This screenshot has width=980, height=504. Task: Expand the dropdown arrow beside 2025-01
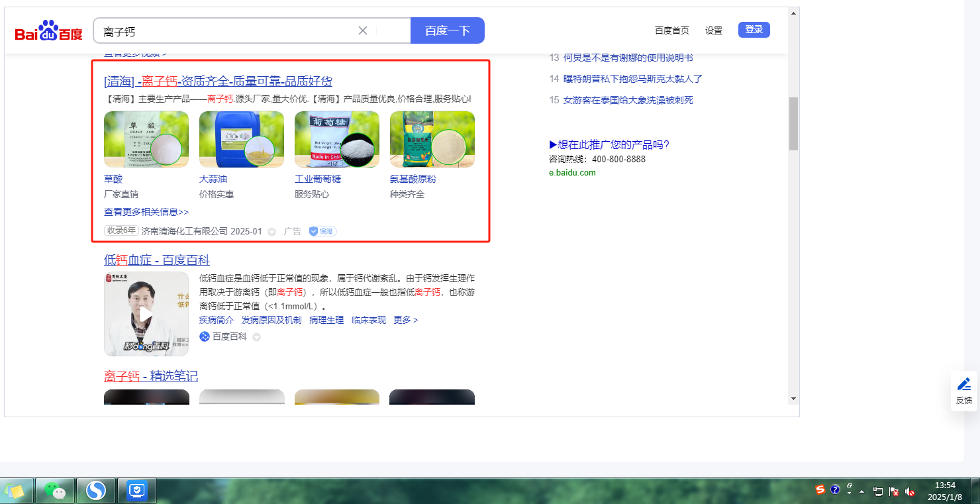pos(271,232)
